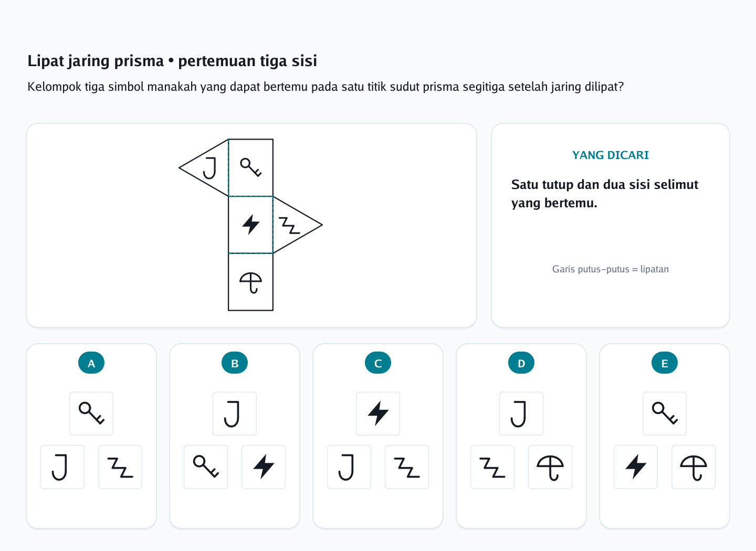Select answer option A badge

pos(91,363)
